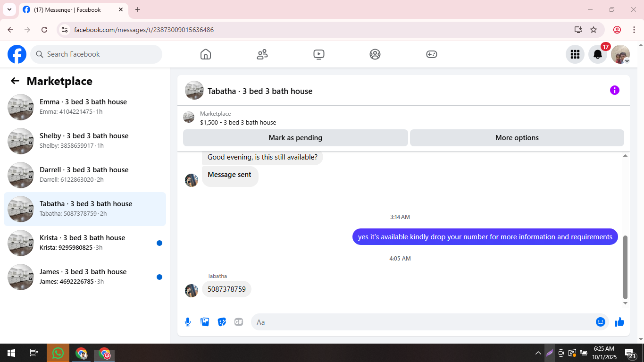The image size is (644, 362).
Task: Click James's listing thumbnail avatar
Action: (21, 277)
